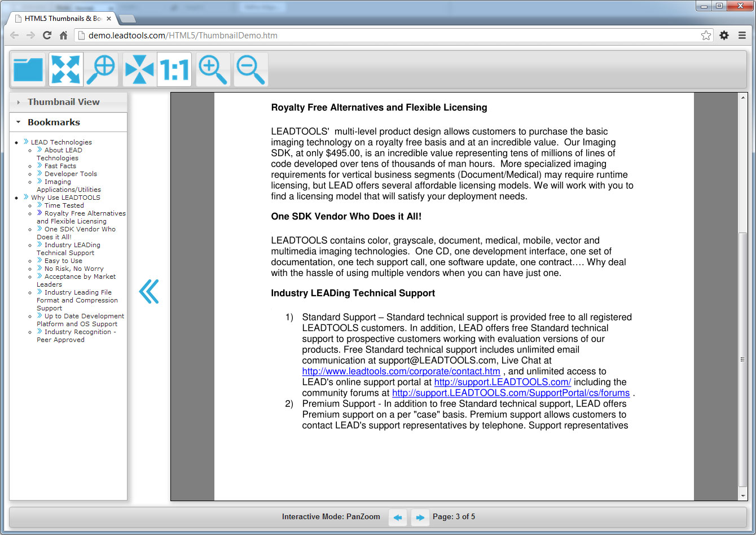756x535 pixels.
Task: Click the vertical scrollbar thumb
Action: 742,359
